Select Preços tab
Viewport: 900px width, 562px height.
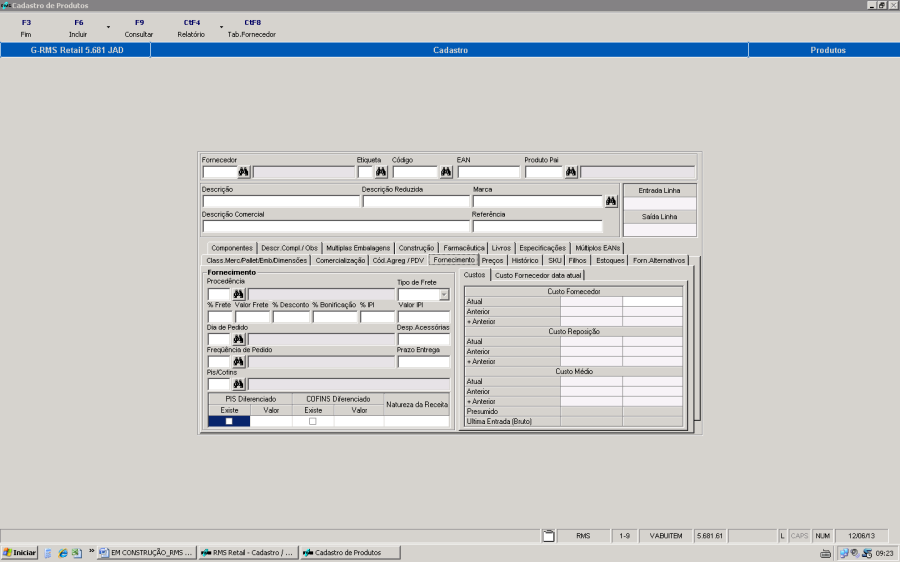point(492,261)
